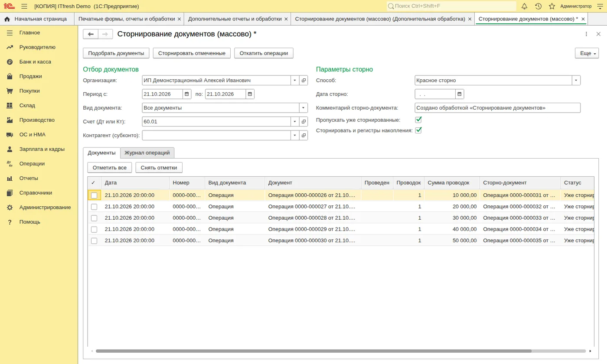Switch to 'Документы' tab
Screen dimensions: 607x364
click(x=101, y=153)
